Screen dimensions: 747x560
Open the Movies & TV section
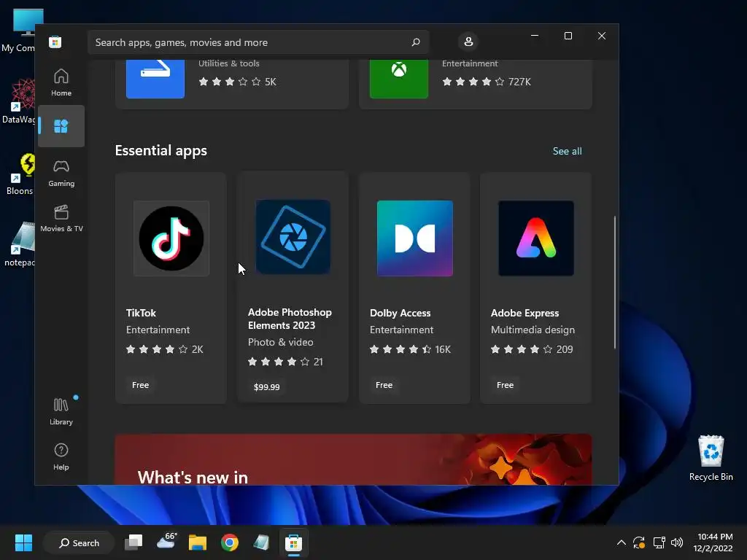pos(61,218)
